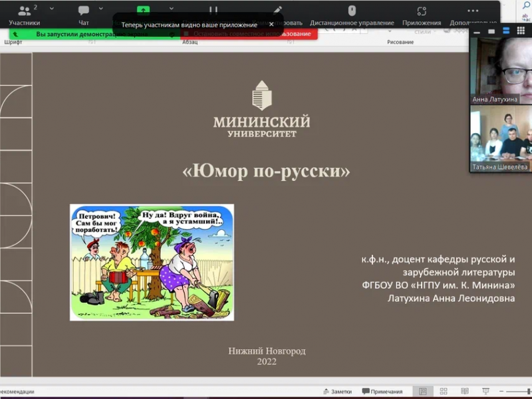The image size is (532, 399).
Task: Select normal view in status bar
Action: click(422, 392)
